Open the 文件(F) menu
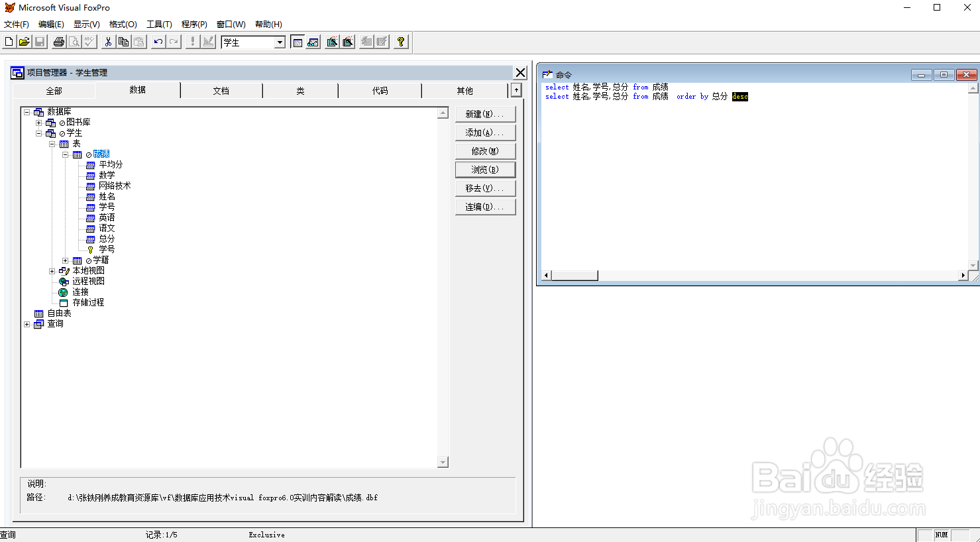 [17, 25]
